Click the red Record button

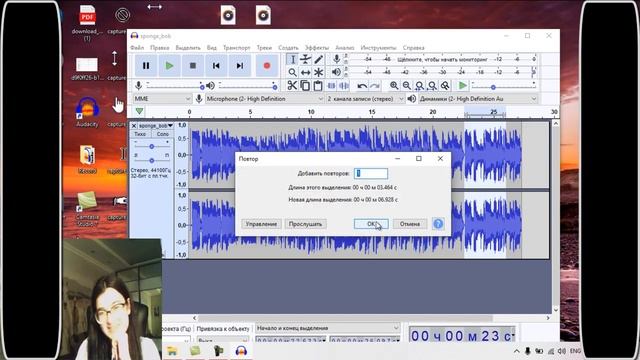267,66
